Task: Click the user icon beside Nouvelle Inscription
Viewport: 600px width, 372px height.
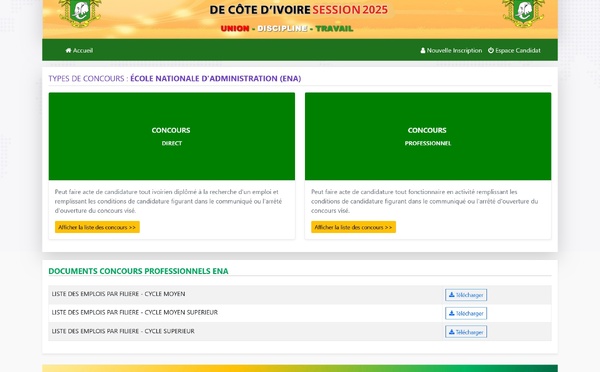Action: point(423,50)
